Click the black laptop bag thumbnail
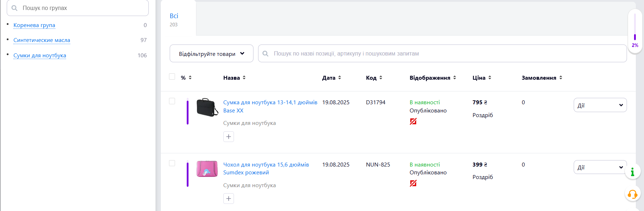 coord(207,107)
